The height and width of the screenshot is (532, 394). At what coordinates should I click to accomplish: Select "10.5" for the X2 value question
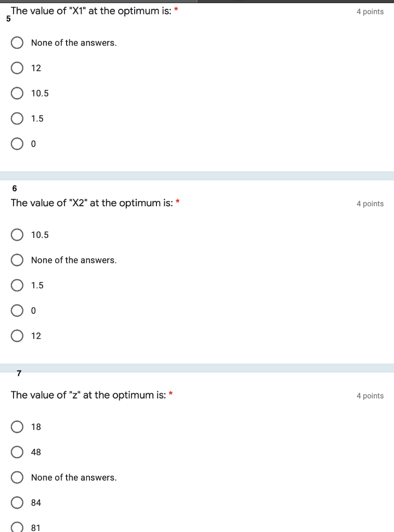pyautogui.click(x=17, y=234)
